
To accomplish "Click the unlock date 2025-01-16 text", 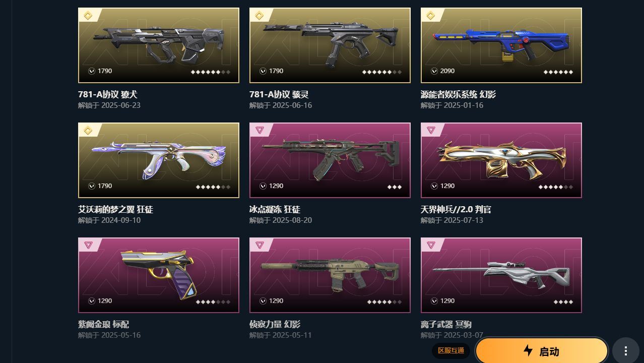I will (464, 105).
